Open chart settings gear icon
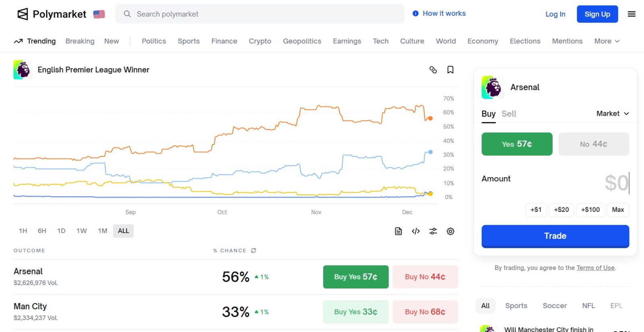Screen dimensions: 644x332 [x=450, y=231]
